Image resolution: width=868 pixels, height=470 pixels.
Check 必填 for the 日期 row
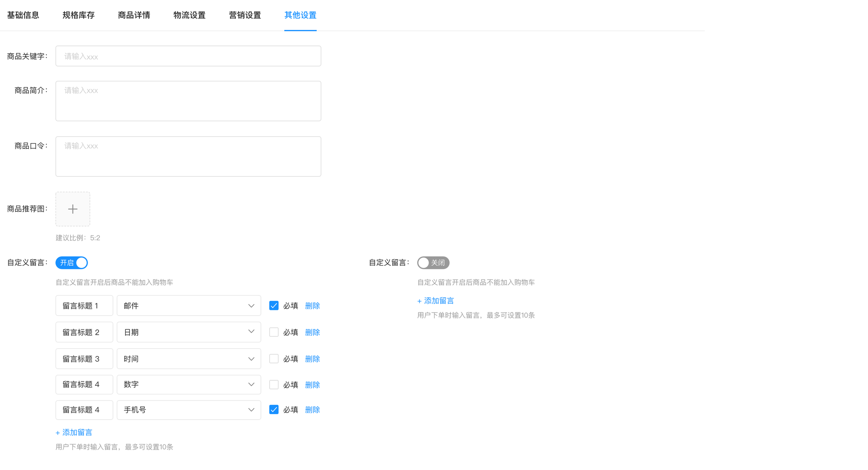pos(274,332)
